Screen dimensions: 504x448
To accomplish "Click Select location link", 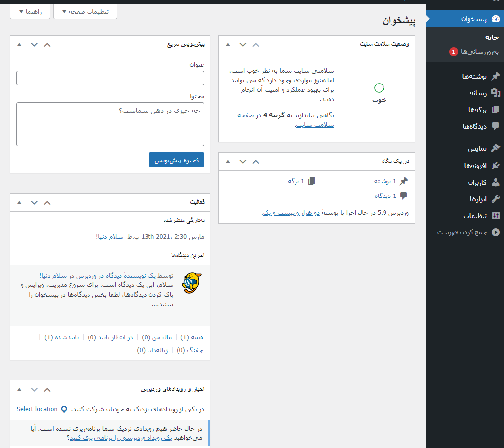I will point(37,409).
